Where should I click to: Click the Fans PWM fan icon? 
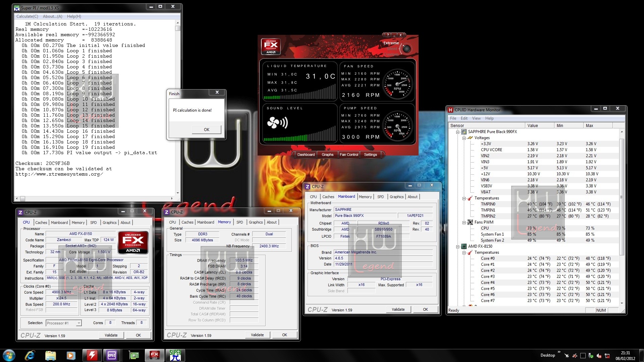coord(470,222)
